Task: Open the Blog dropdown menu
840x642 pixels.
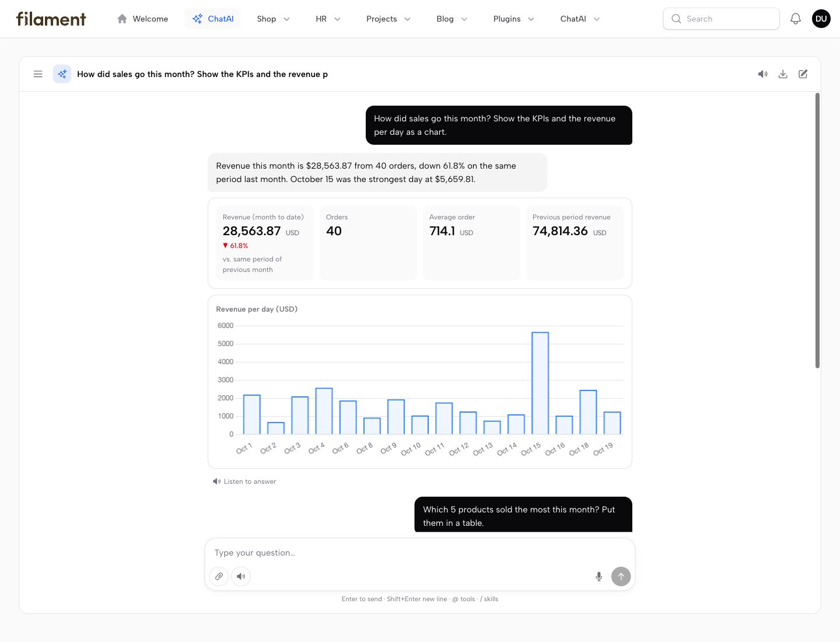Action: pyautogui.click(x=452, y=19)
